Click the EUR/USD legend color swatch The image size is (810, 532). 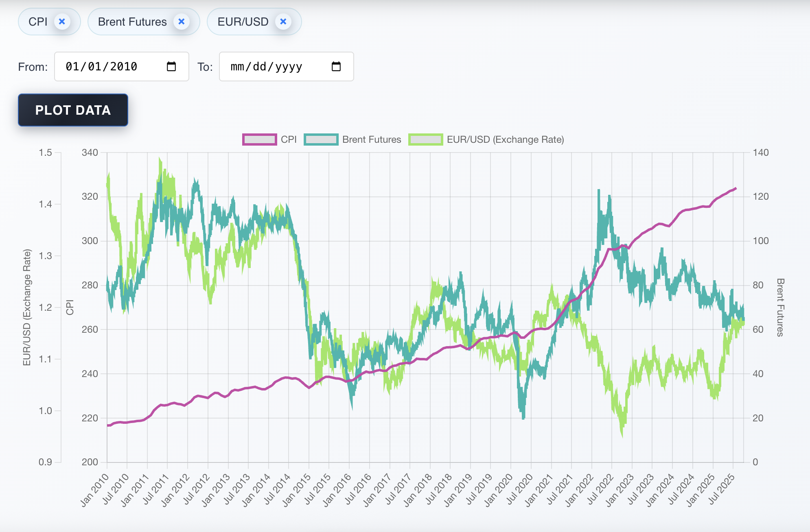tap(425, 140)
